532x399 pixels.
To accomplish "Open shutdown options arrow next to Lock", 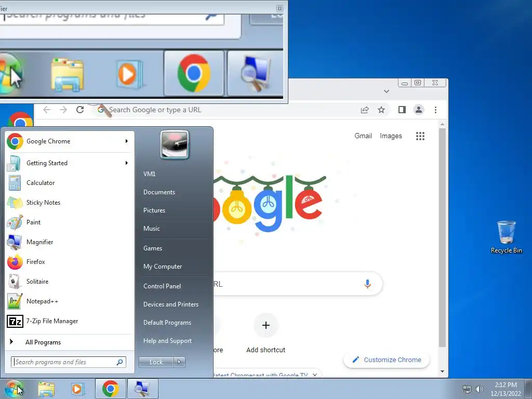I will coord(179,362).
